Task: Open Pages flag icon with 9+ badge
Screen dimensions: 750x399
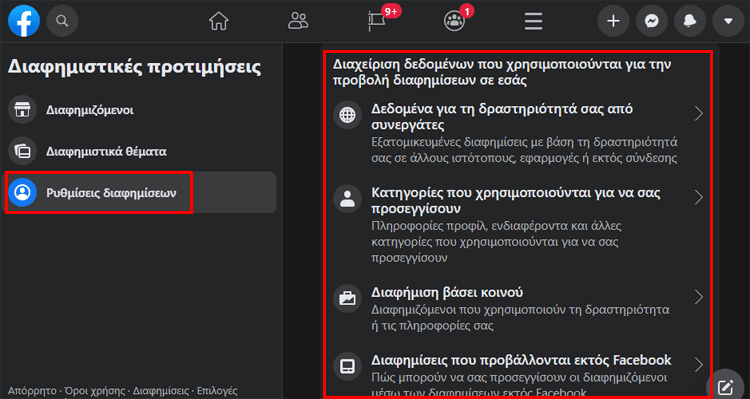Action: (x=378, y=21)
